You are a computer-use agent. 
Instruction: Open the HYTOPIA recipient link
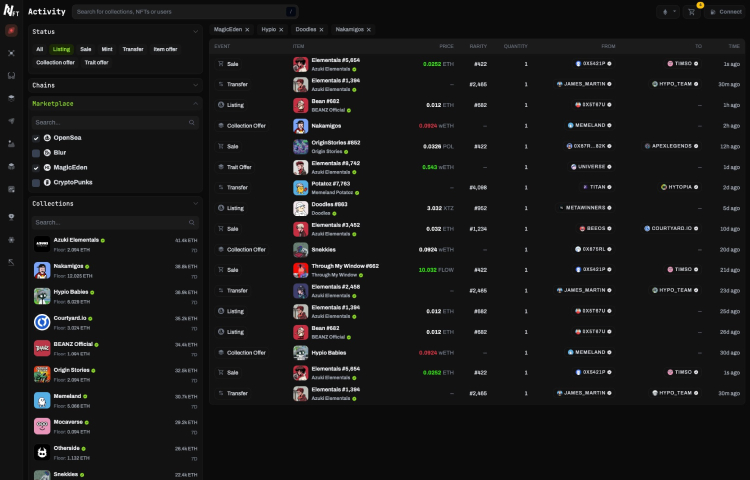click(680, 187)
